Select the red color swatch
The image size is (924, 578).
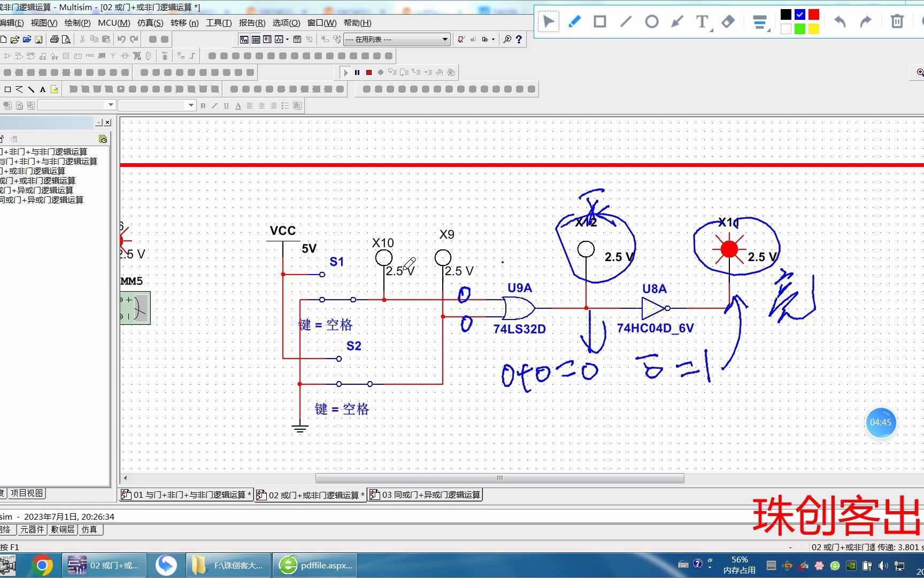click(813, 14)
